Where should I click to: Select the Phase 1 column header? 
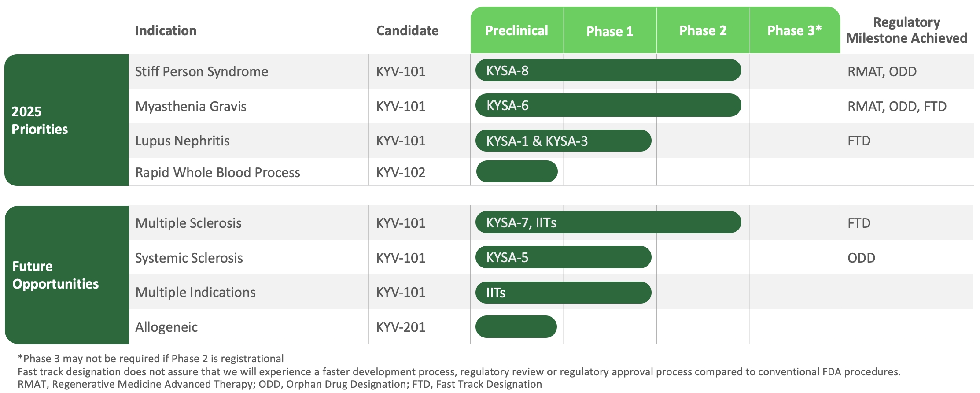pyautogui.click(x=610, y=31)
